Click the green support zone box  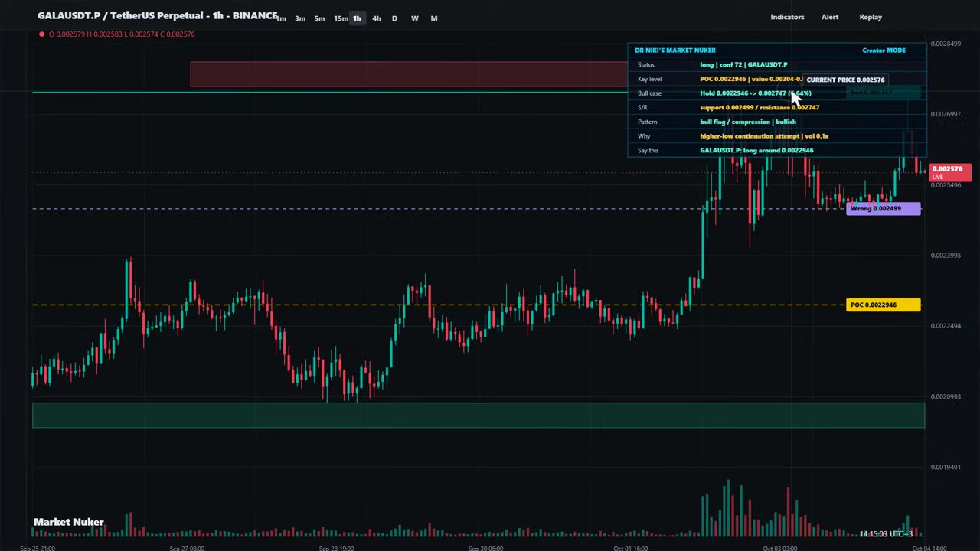click(479, 415)
